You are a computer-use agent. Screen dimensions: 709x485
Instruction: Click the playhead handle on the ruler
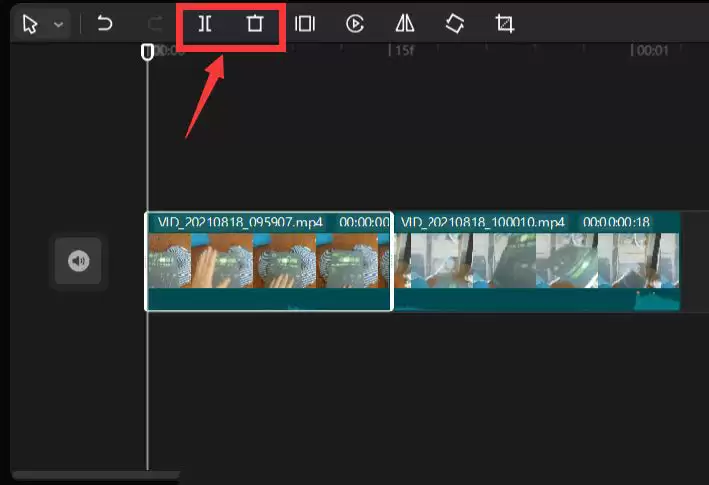click(x=148, y=51)
